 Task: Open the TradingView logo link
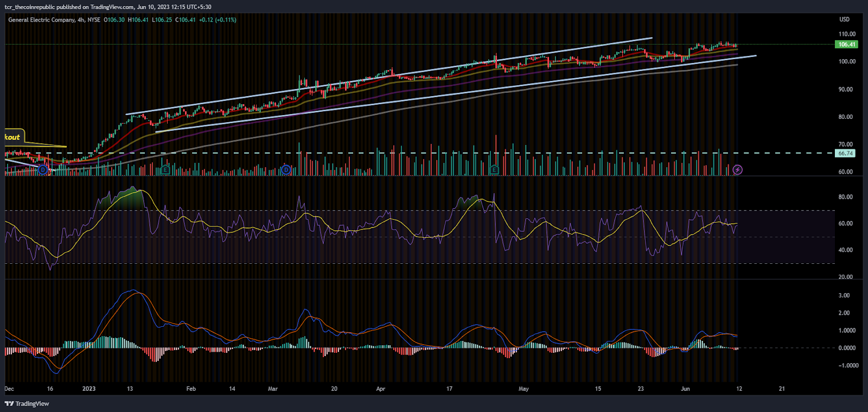(x=27, y=403)
